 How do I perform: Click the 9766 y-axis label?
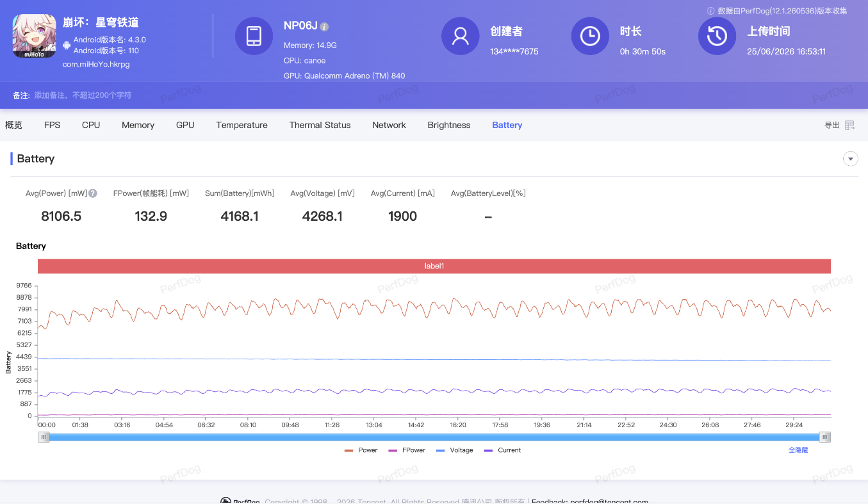click(24, 286)
